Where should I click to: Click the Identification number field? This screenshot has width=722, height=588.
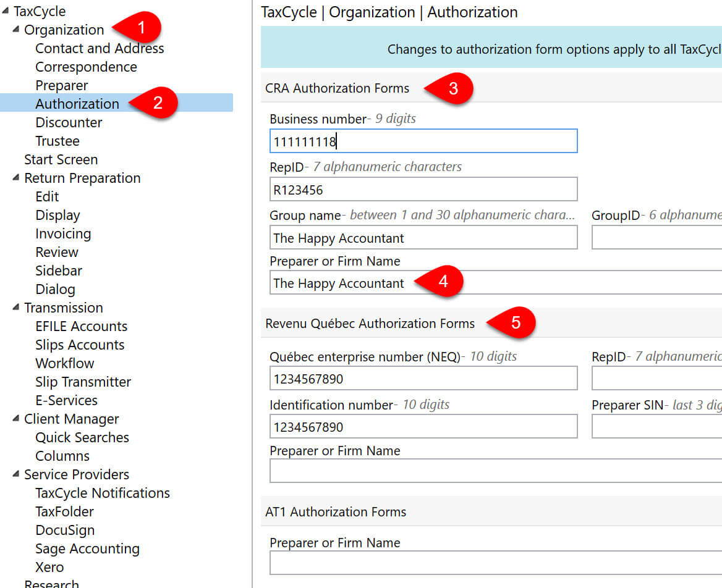423,427
